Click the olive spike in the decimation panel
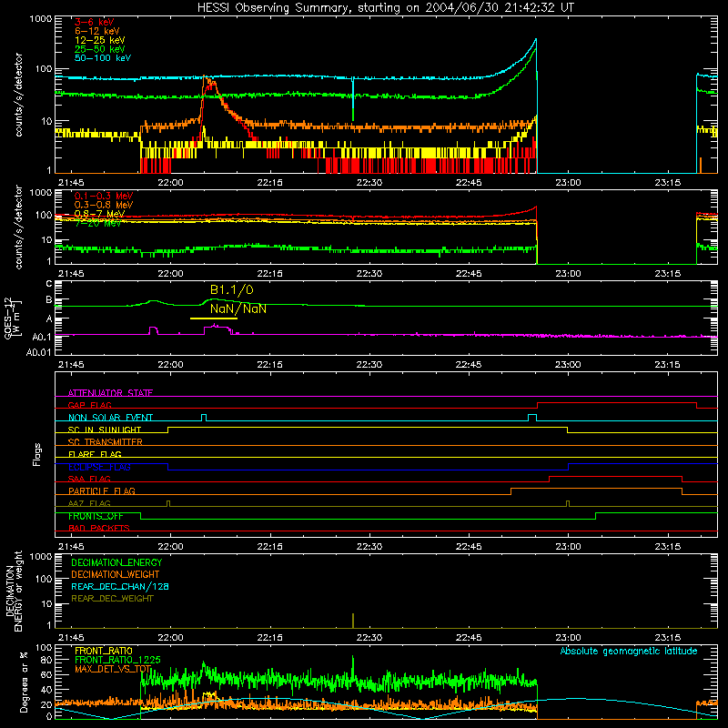The image size is (728, 728). click(353, 621)
